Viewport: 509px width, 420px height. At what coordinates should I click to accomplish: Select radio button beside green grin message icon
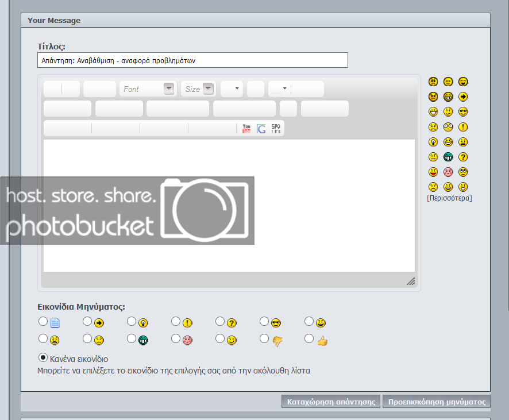coord(131,338)
